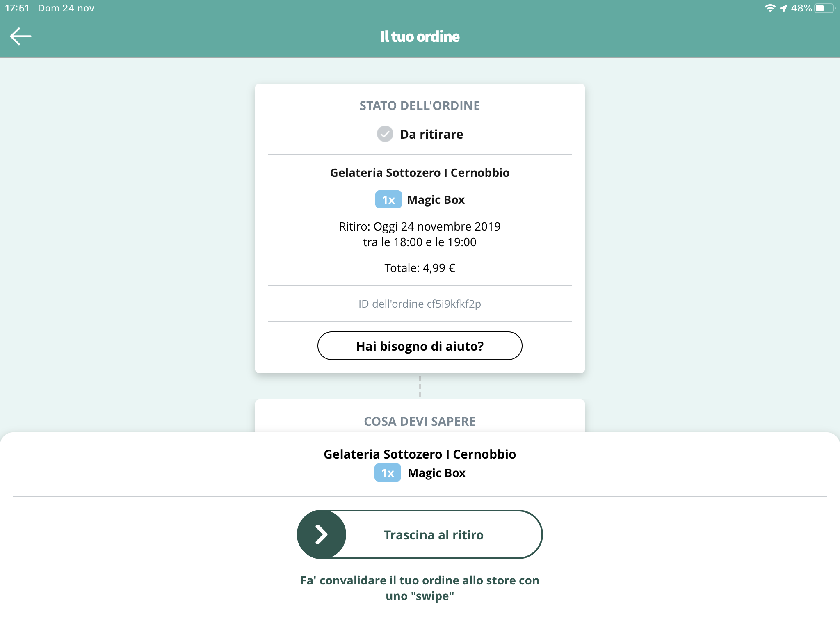The image size is (840, 630).
Task: Tap the battery icon in the status bar
Action: (824, 8)
